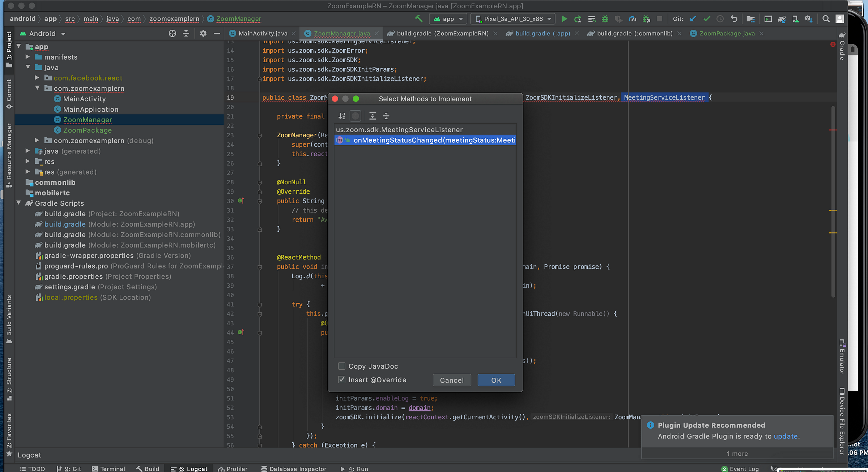Click Git rollback arrow icon
Viewport: 868px width, 472px height.
coord(733,19)
